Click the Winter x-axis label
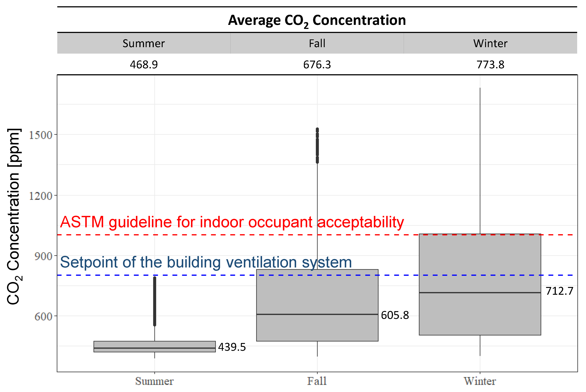Screen dimensions: 586x392 (x=480, y=381)
